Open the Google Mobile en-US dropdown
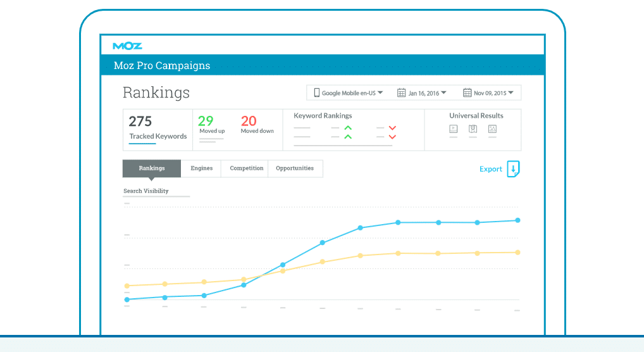The height and width of the screenshot is (352, 644). tap(349, 93)
